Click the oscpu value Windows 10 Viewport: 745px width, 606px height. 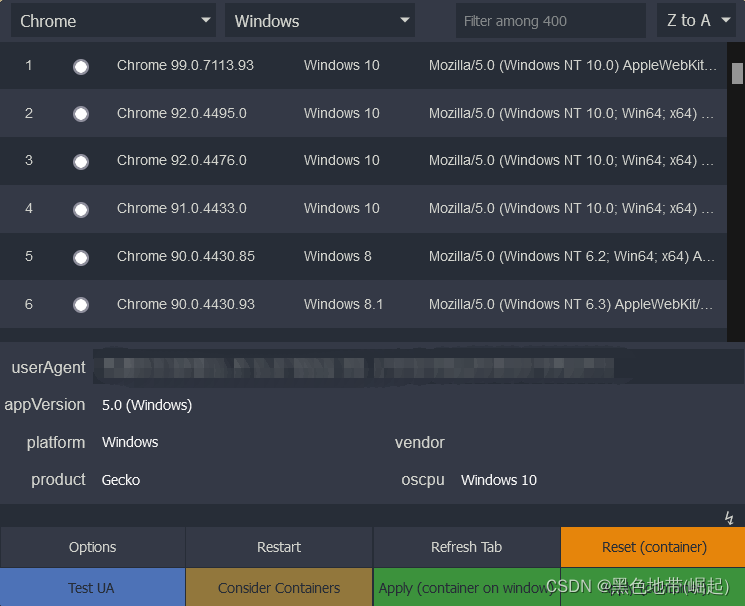pos(498,480)
